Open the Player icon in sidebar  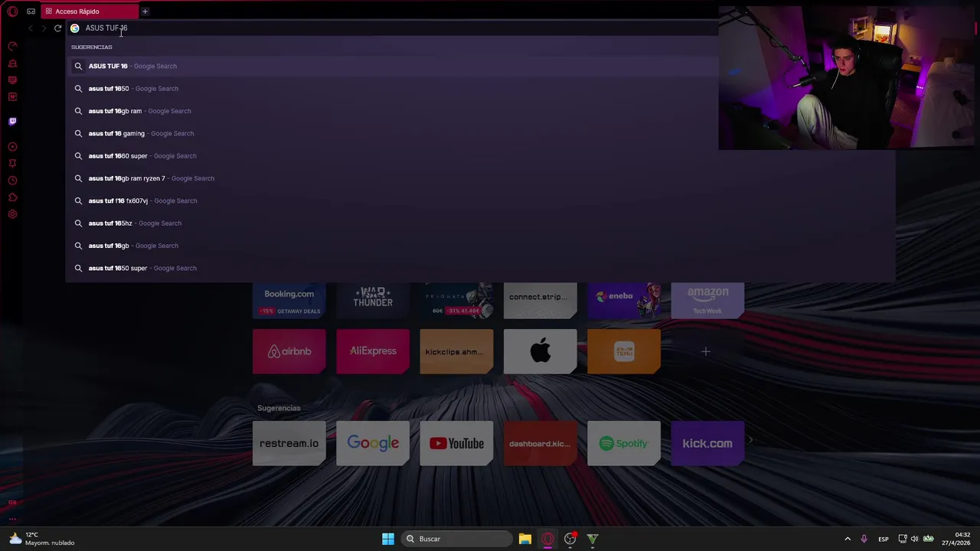[12, 146]
